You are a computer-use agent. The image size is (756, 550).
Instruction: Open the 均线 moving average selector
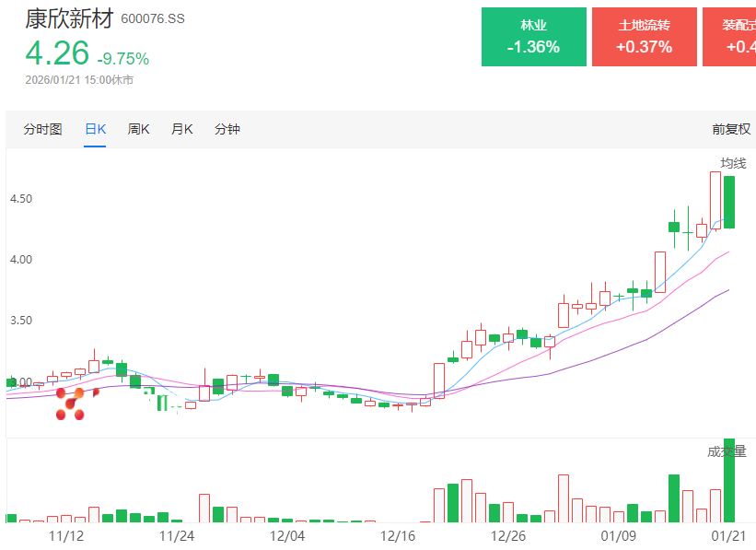point(733,163)
